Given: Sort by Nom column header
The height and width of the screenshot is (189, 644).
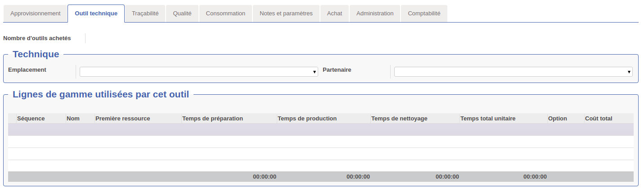Looking at the screenshot, I should (x=73, y=119).
